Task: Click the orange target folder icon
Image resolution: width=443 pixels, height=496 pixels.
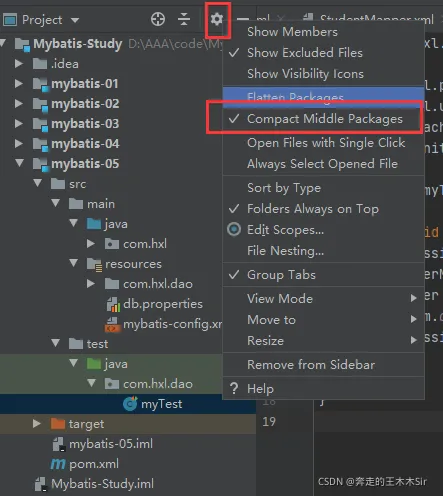Action: (x=58, y=424)
